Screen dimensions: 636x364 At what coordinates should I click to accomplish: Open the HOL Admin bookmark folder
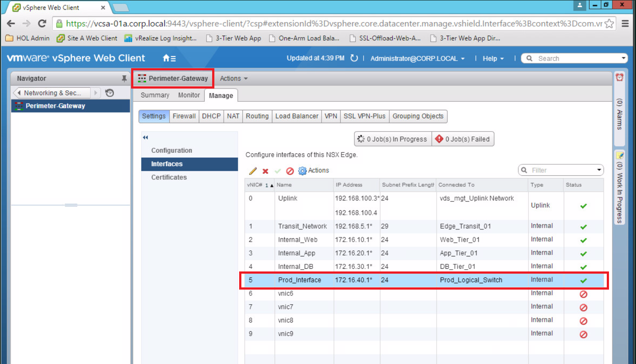(27, 38)
